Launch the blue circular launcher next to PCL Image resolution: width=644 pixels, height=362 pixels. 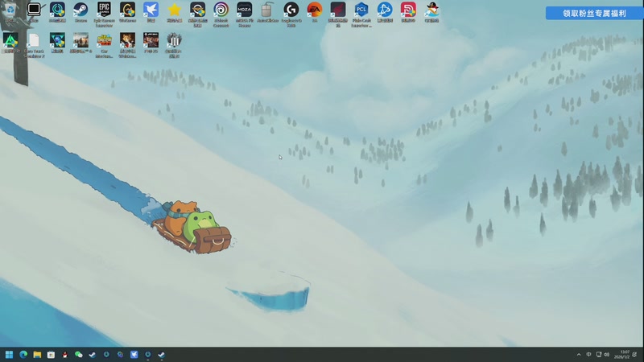point(385,11)
